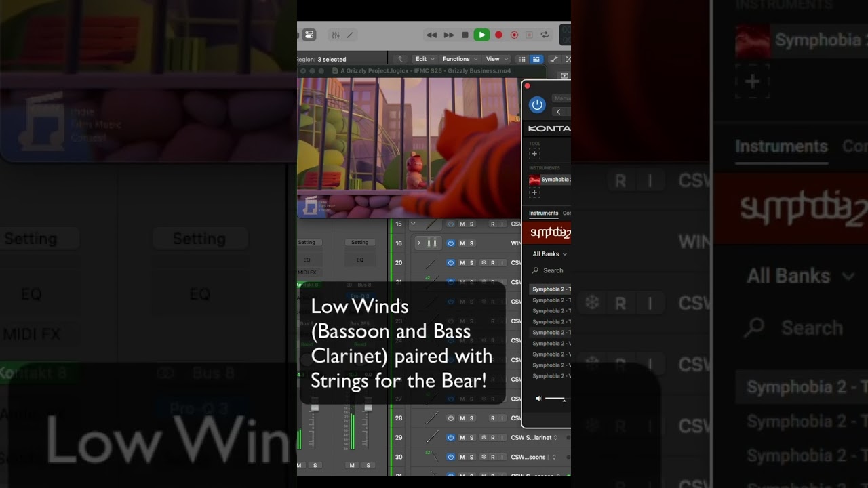The image size is (868, 488).
Task: Freeze track 20 with snowflake button
Action: (484, 262)
